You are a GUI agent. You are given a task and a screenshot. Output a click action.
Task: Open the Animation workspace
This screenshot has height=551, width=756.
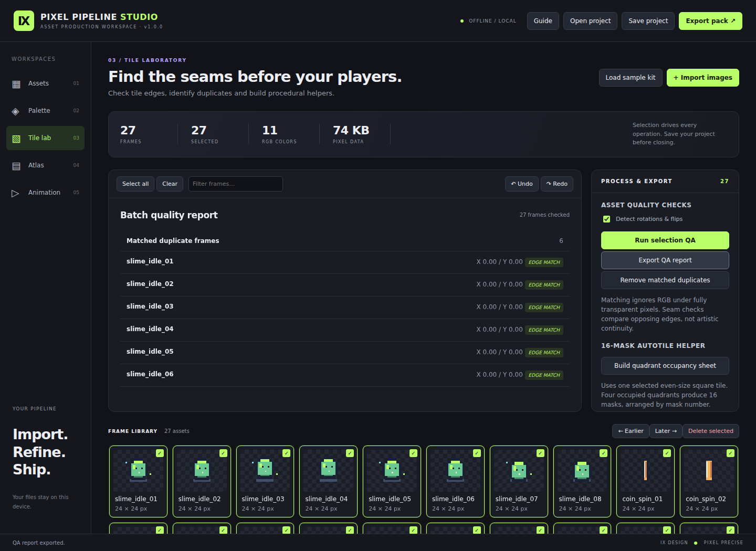(x=45, y=193)
